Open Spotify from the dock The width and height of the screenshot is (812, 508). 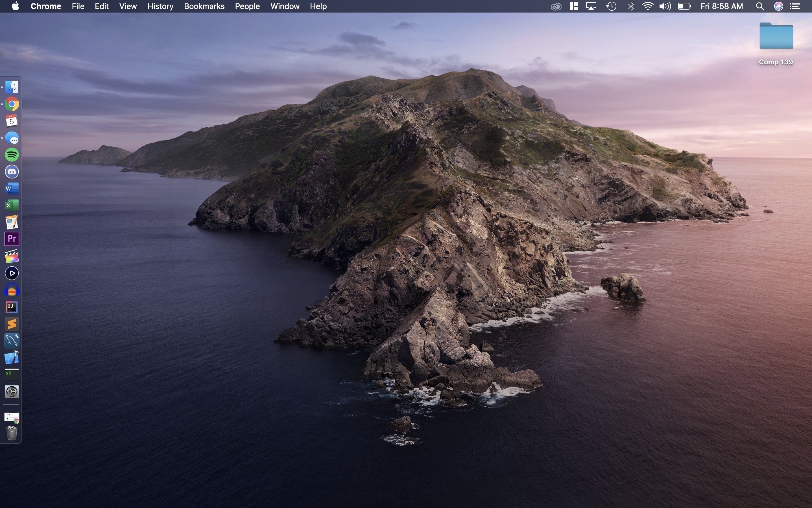point(12,155)
